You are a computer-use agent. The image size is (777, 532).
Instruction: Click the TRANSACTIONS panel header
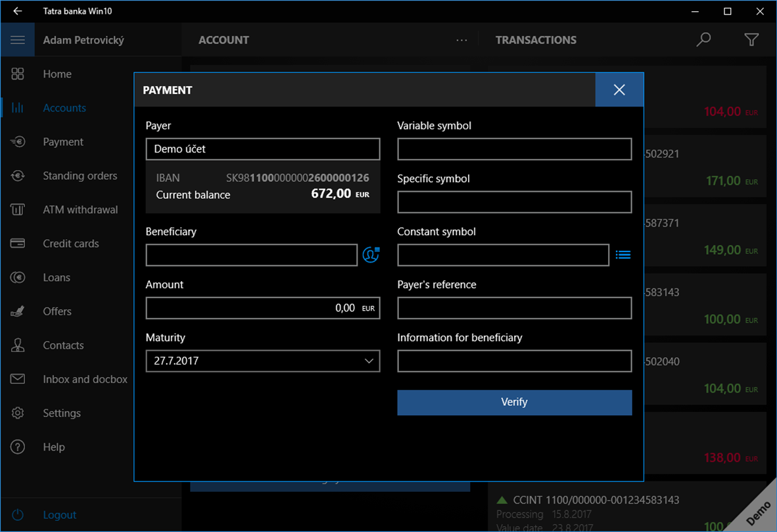point(536,40)
